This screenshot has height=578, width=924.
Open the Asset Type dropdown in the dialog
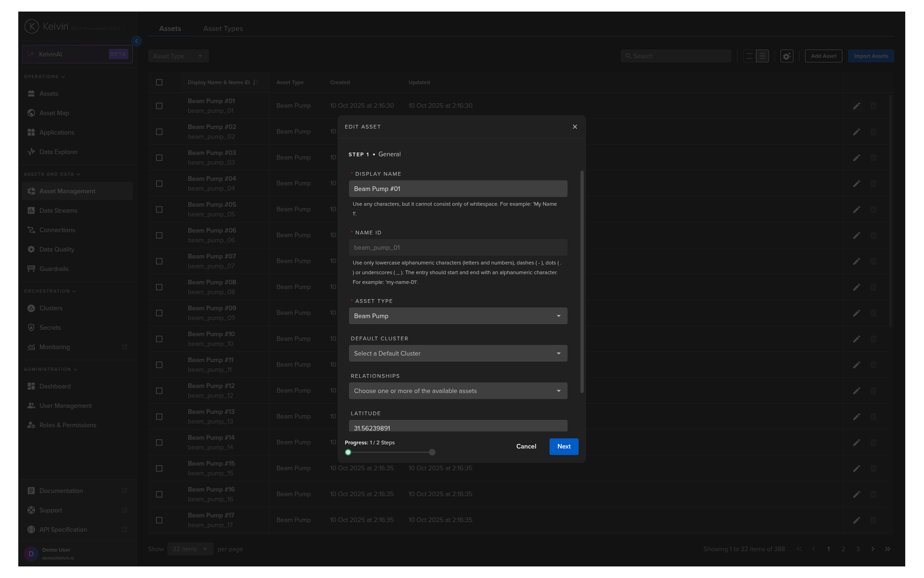pyautogui.click(x=458, y=316)
